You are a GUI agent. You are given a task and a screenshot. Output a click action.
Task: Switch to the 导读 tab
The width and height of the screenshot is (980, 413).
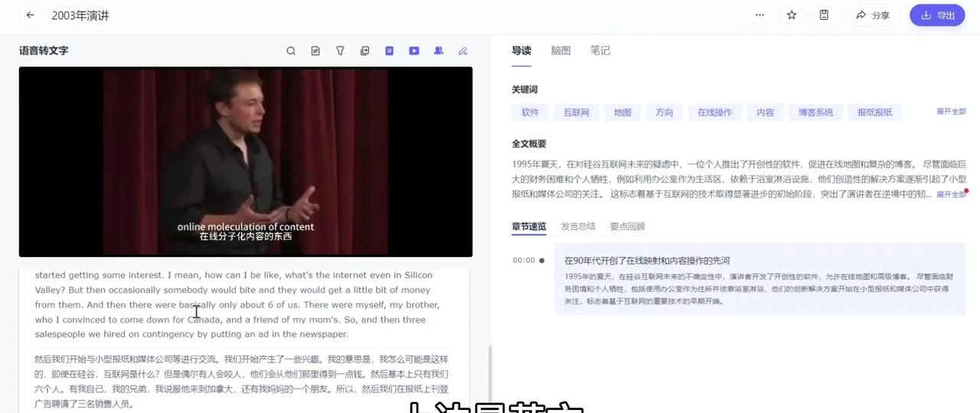coord(521,50)
